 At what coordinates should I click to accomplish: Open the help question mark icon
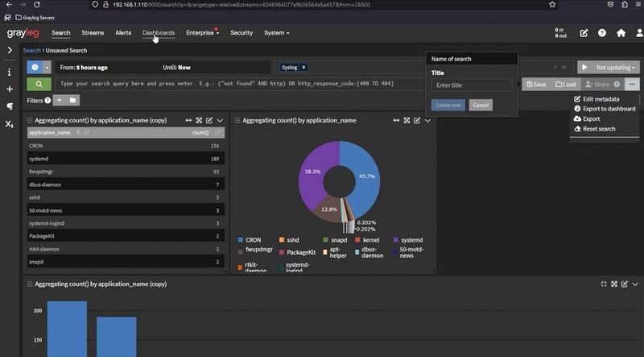(x=601, y=33)
